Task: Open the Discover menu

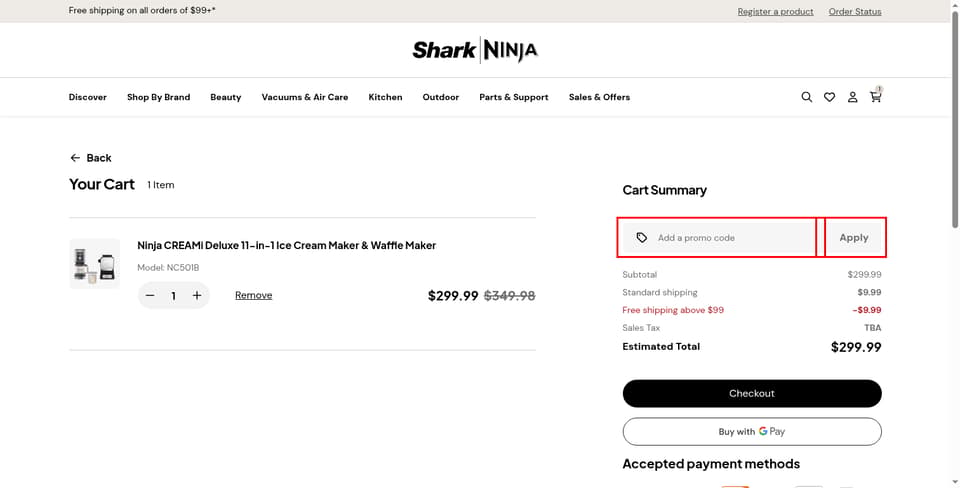Action: [88, 97]
